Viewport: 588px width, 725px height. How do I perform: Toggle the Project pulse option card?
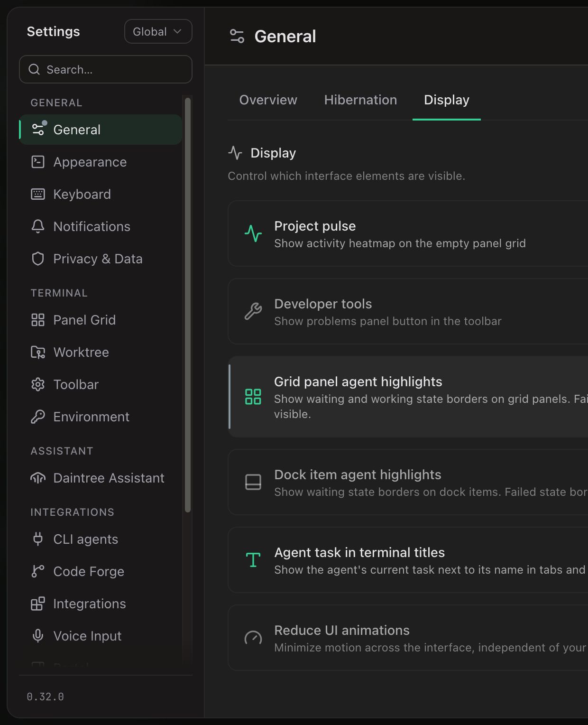tap(408, 233)
